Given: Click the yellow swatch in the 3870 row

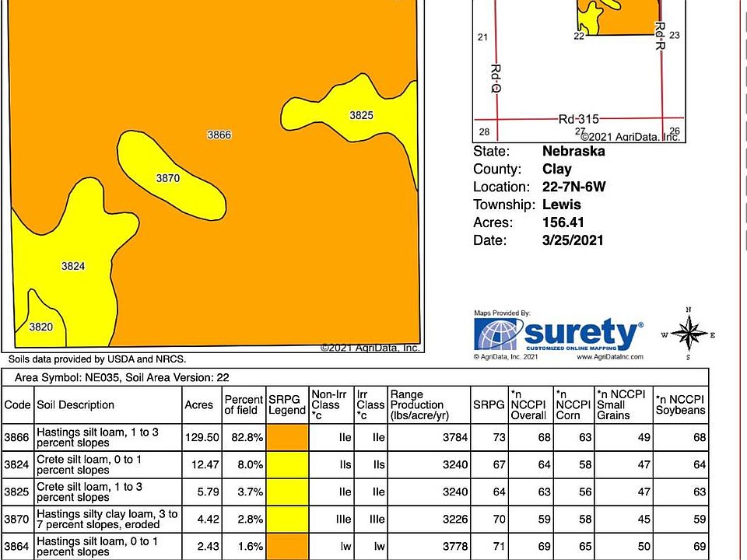Looking at the screenshot, I should (x=287, y=519).
